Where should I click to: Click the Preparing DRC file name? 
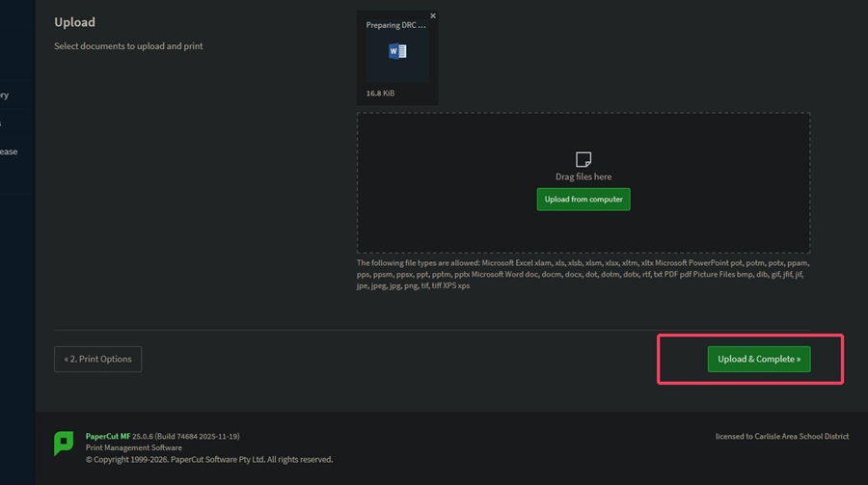pos(395,25)
